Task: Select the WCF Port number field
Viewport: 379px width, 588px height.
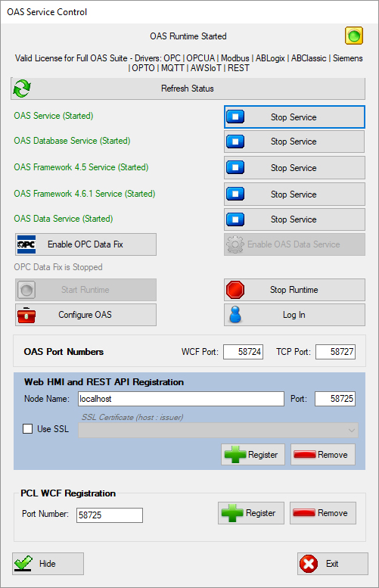Action: point(244,352)
